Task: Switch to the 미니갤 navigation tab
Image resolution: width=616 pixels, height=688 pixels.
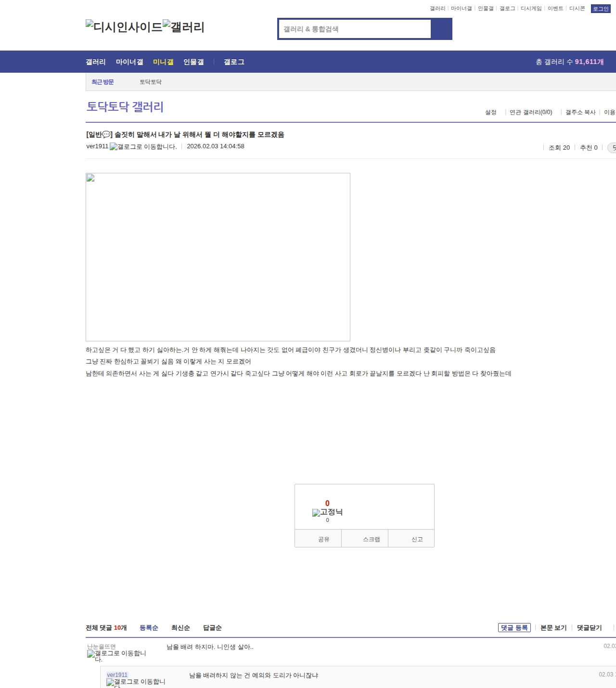Action: tap(163, 62)
